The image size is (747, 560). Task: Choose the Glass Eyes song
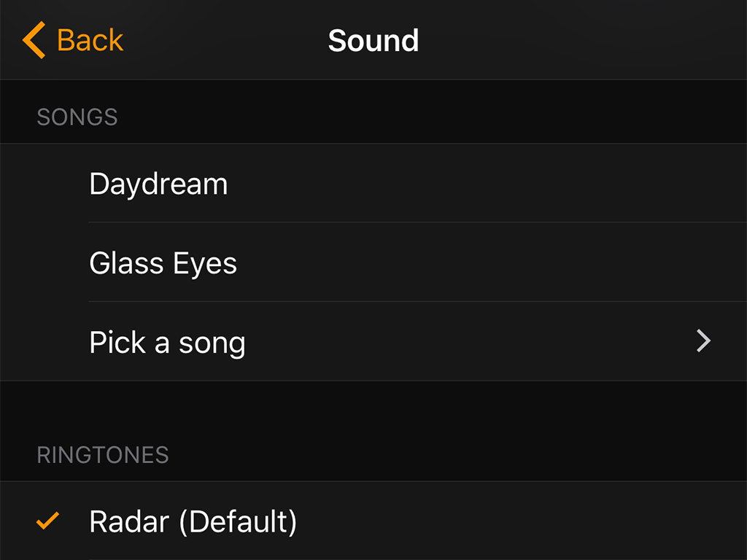pos(163,263)
